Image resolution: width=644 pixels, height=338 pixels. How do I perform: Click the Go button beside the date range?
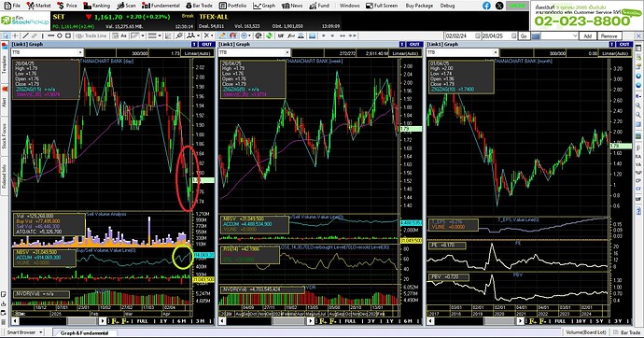524,36
